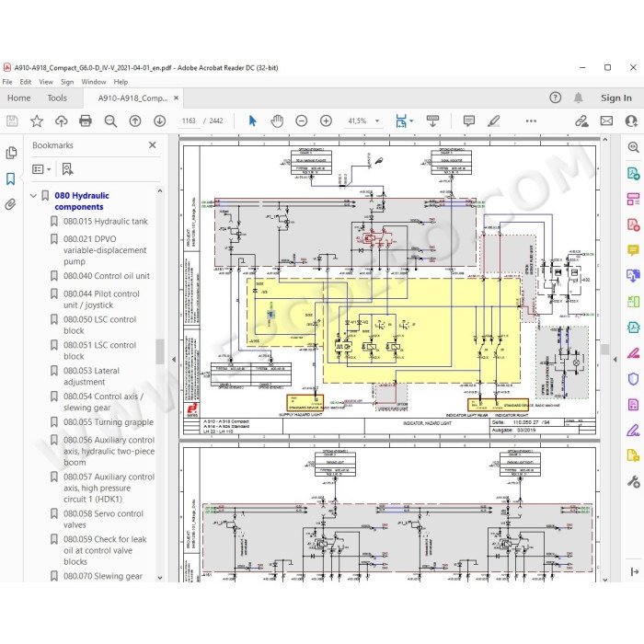Upload the file to cloud

click(62, 121)
